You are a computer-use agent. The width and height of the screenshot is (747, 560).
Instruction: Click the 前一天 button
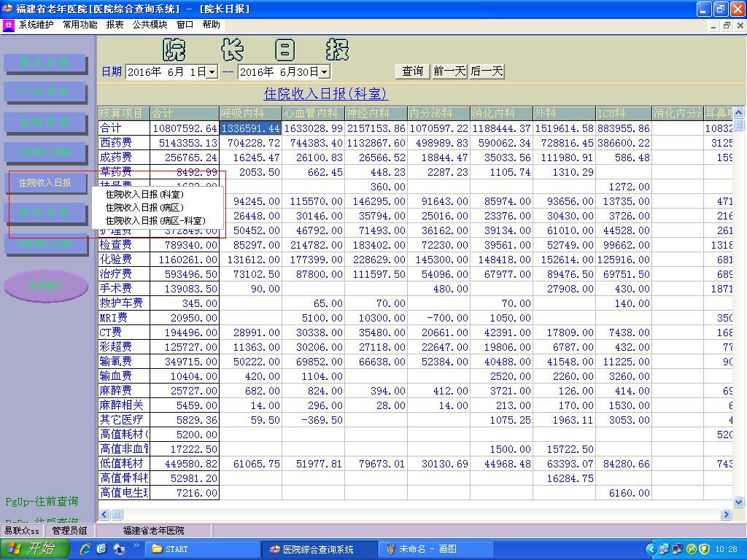click(449, 71)
